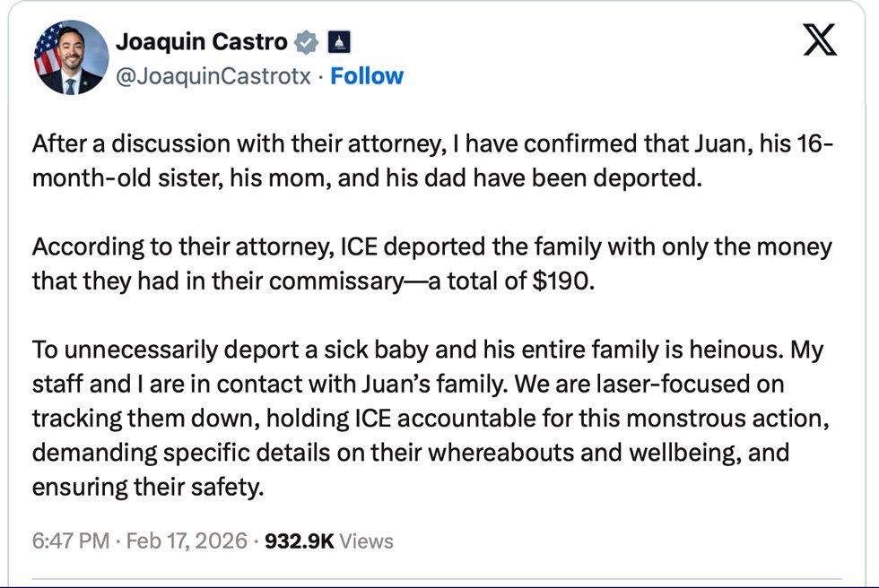Click the 6:47 PM timestamp
The width and height of the screenshot is (879, 588).
pos(70,540)
